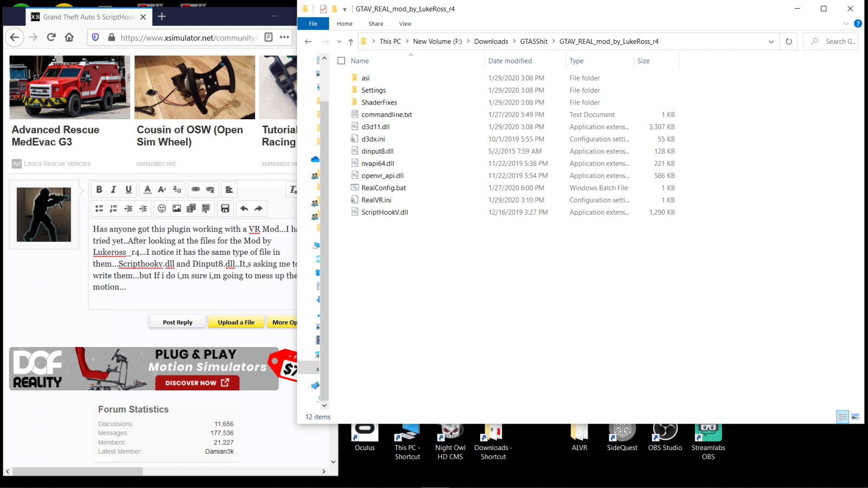868x488 pixels.
Task: Close the Grand Theft Auto 5 ScriptHook tab
Action: tap(143, 17)
